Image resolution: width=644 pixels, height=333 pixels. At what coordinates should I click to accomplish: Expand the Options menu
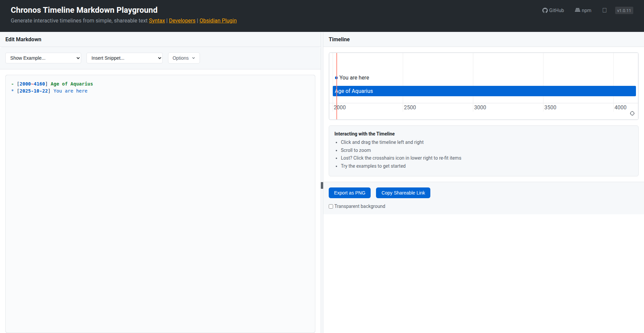[x=184, y=58]
